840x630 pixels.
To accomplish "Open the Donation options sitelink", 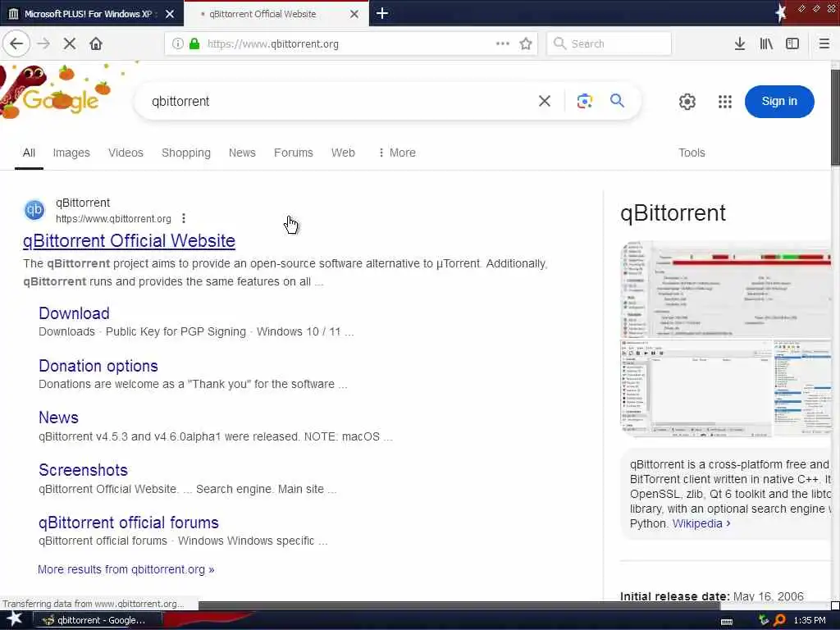I will pos(98,365).
